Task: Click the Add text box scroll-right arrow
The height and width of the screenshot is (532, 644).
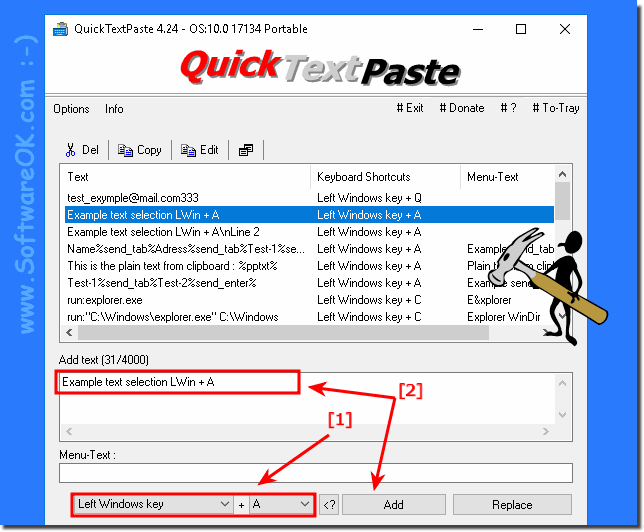Action: click(545, 431)
